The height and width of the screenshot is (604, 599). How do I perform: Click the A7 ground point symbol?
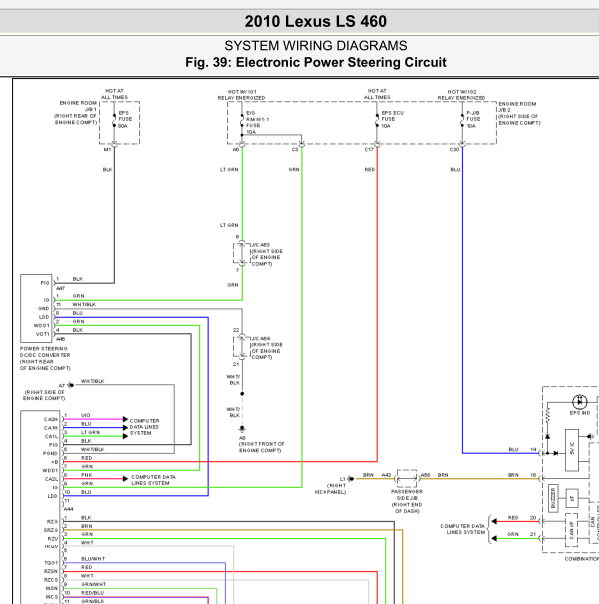(71, 385)
